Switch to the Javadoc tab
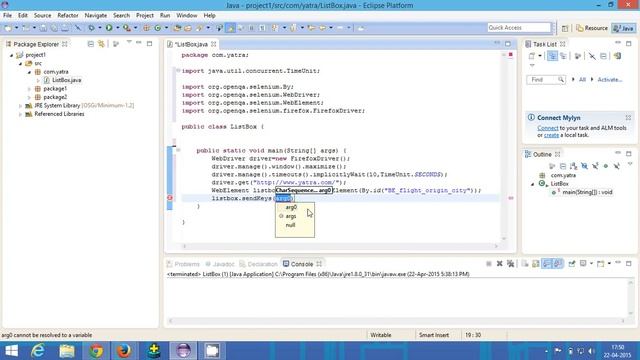This screenshot has width=640, height=360. click(220, 264)
